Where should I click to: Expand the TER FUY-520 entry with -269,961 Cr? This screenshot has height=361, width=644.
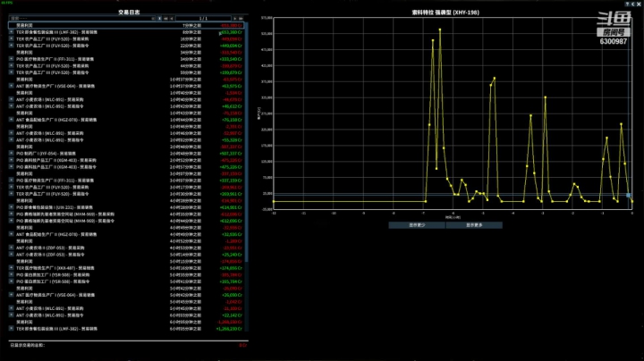tap(12, 187)
